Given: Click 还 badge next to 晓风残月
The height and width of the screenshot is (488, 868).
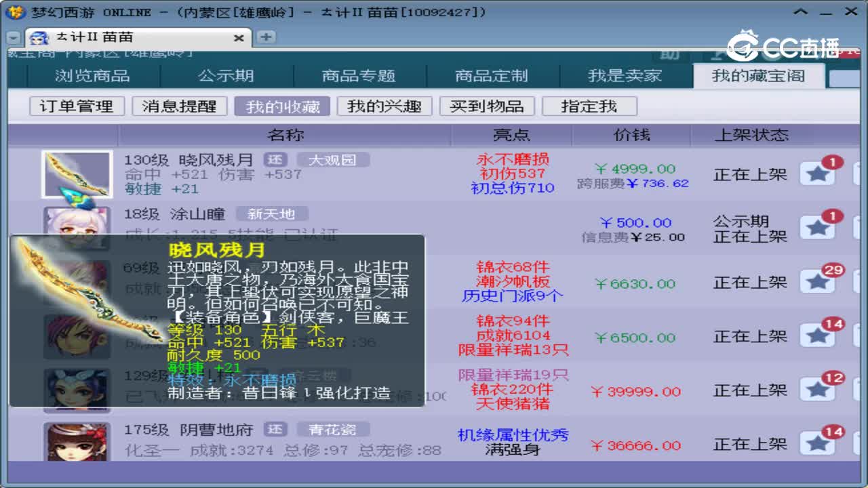Looking at the screenshot, I should pyautogui.click(x=275, y=160).
